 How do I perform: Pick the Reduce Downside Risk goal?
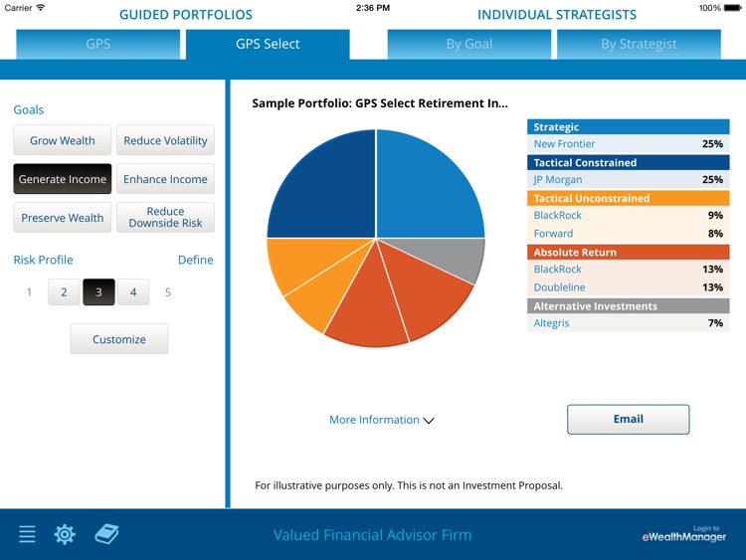(x=165, y=218)
